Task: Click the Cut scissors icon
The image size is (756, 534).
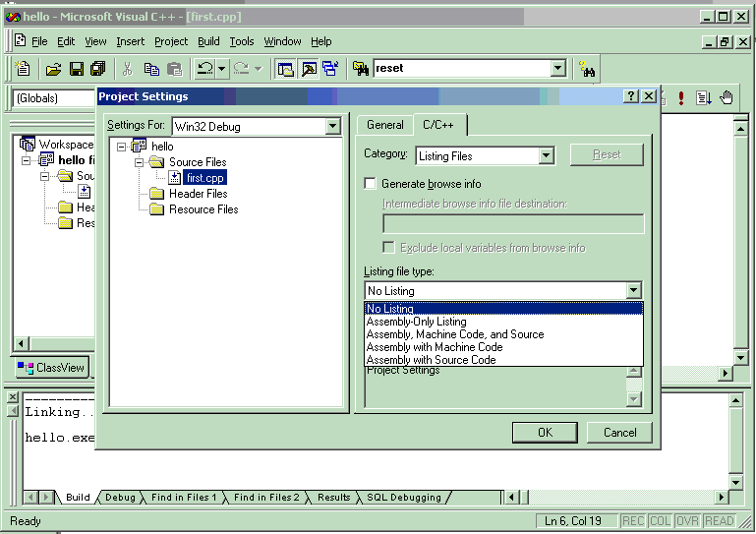Action: 127,69
